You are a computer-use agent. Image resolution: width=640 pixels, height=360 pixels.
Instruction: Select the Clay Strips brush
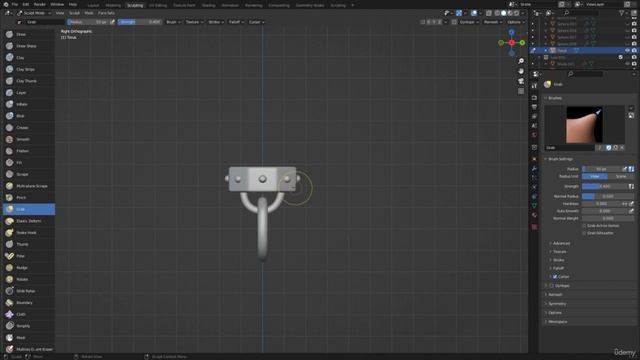tap(29, 69)
